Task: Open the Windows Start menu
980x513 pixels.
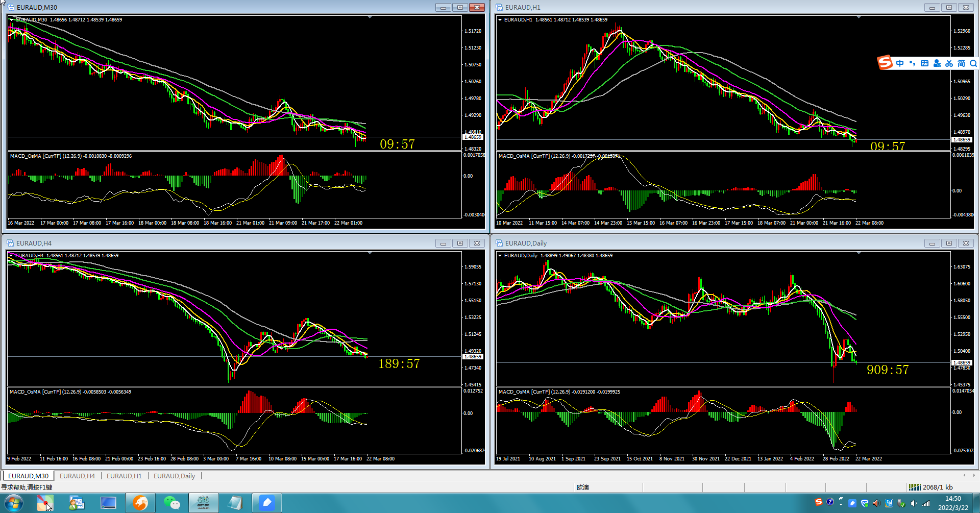Action: 13,503
